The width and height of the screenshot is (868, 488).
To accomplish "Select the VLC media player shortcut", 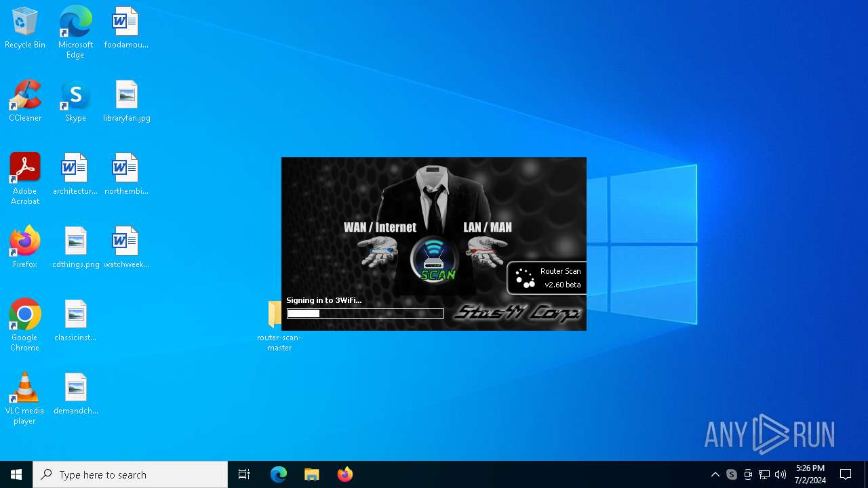I will [25, 399].
